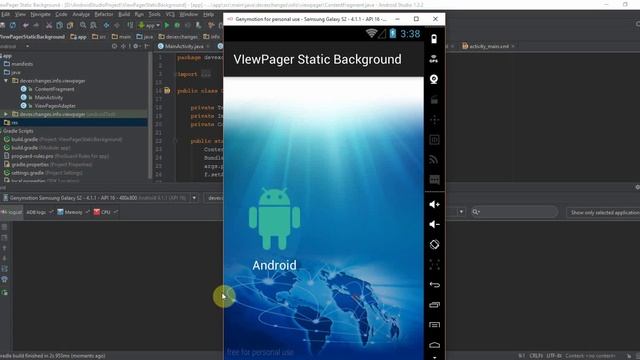Click the src breadcrumb in navigation bar
This screenshot has width=640, height=360.
click(x=99, y=37)
